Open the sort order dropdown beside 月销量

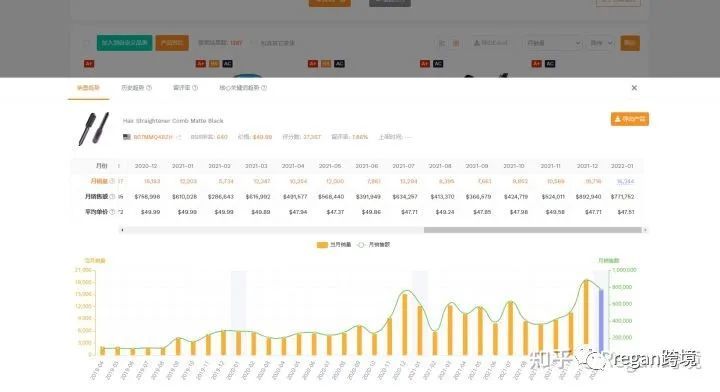click(x=601, y=43)
